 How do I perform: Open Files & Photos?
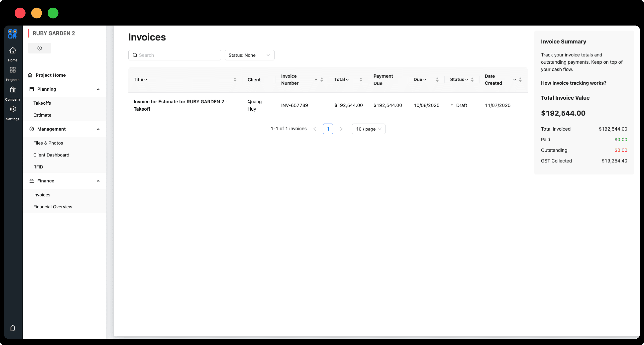pos(48,143)
